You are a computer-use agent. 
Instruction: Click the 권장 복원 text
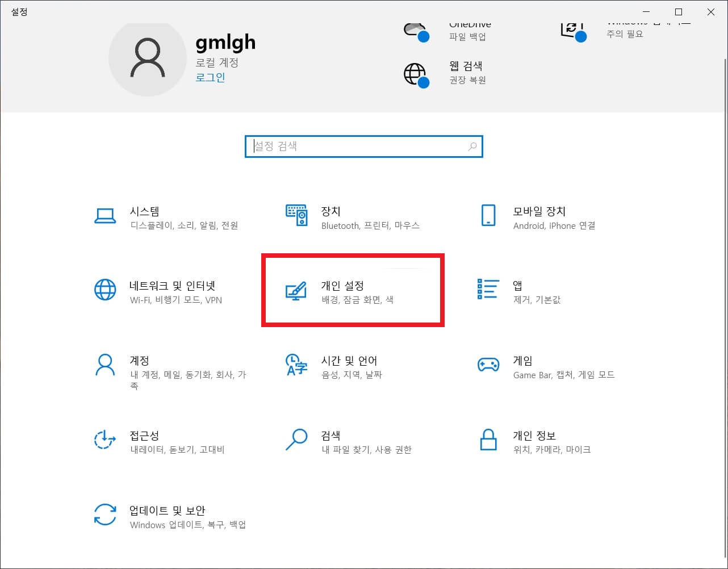tap(467, 80)
